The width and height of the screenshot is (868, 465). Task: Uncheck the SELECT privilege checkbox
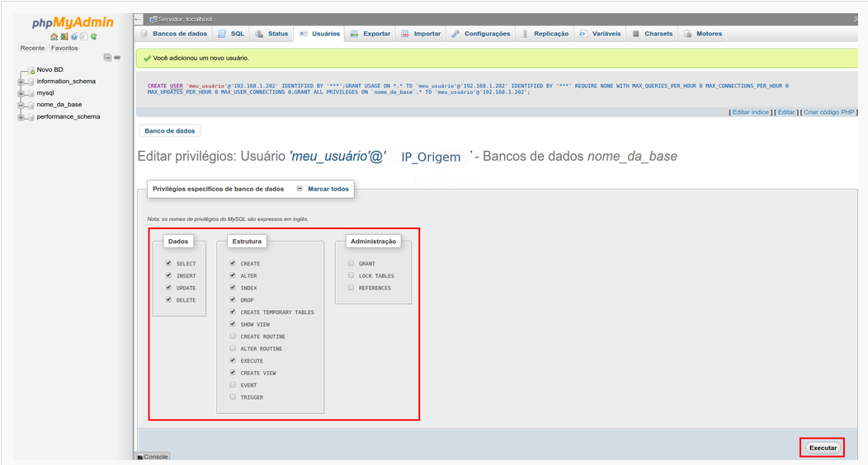168,264
